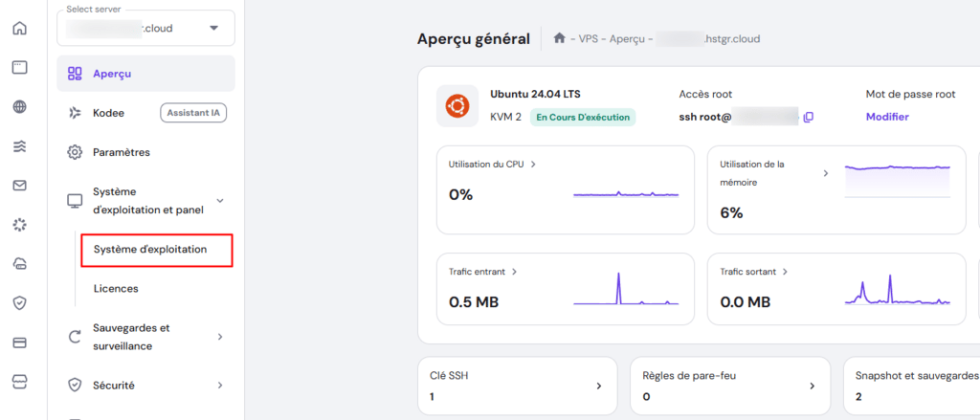Click the Aperçu grid icon in sidebar

(x=75, y=74)
